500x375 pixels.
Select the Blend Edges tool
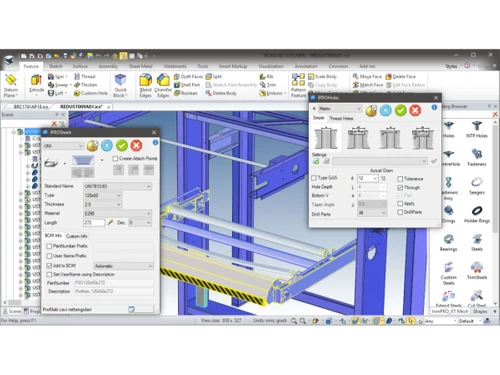coord(146,86)
